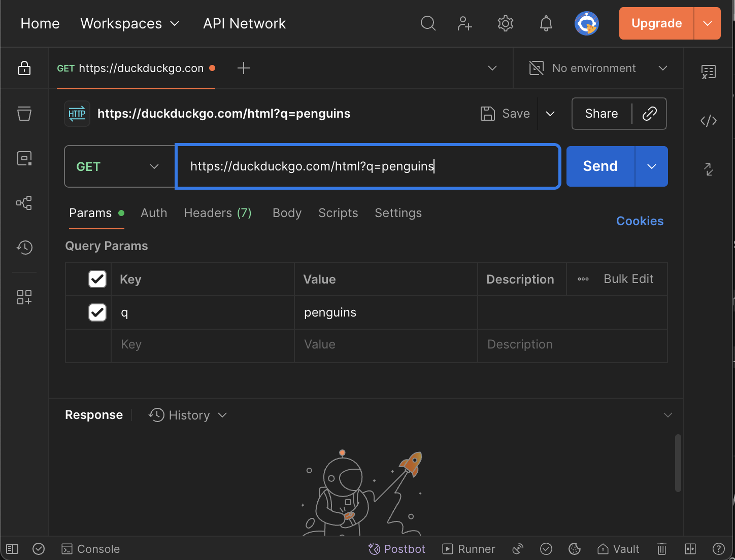
Task: Open Send options dropdown arrow
Action: [652, 166]
